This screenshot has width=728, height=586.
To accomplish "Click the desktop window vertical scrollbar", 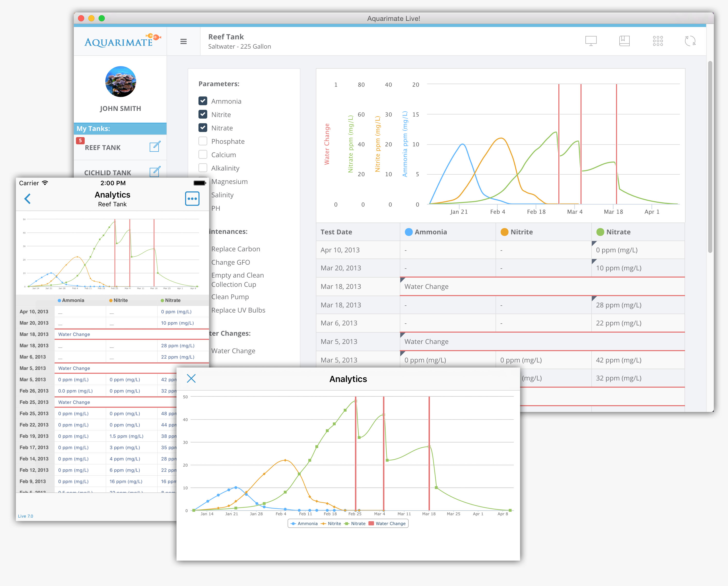I will pos(710,157).
